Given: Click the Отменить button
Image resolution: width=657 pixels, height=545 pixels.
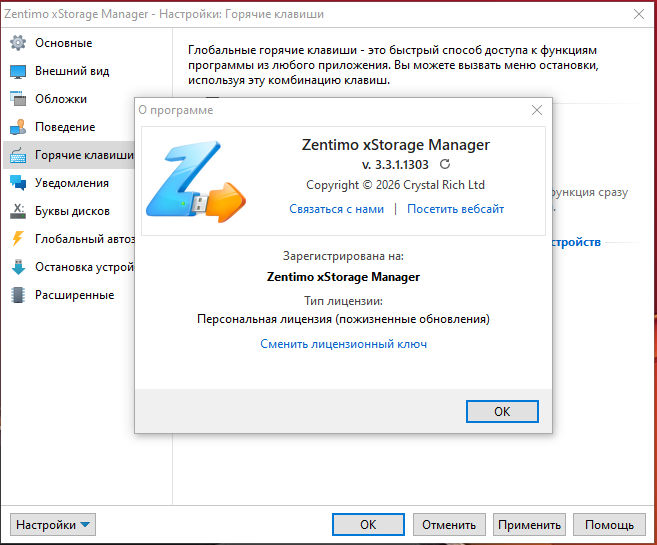Looking at the screenshot, I should (x=449, y=524).
